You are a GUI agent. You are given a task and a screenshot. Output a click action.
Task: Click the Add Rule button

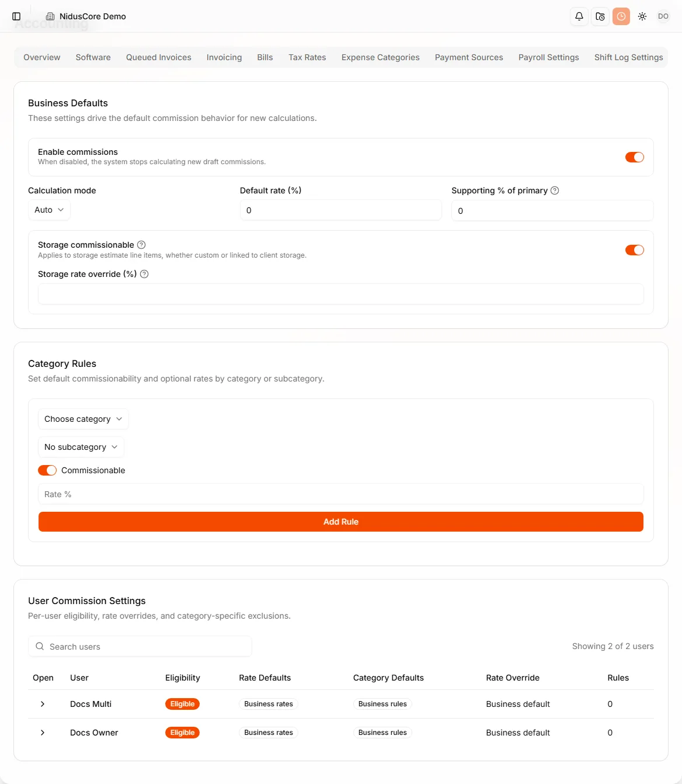(x=341, y=522)
